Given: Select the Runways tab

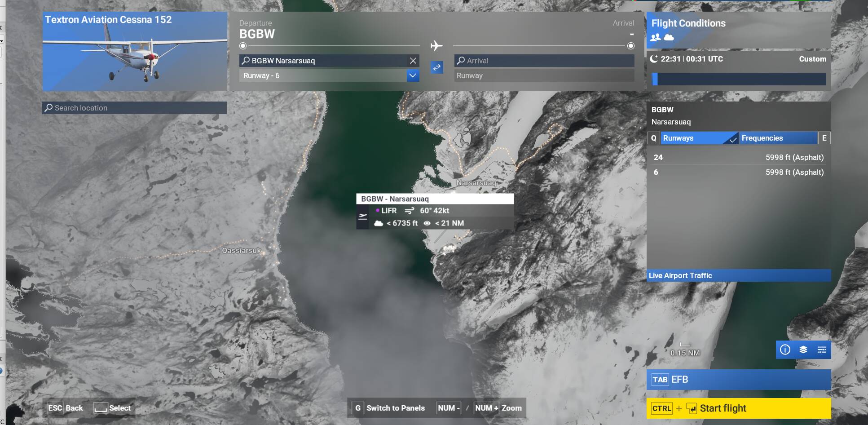Looking at the screenshot, I should click(x=698, y=138).
